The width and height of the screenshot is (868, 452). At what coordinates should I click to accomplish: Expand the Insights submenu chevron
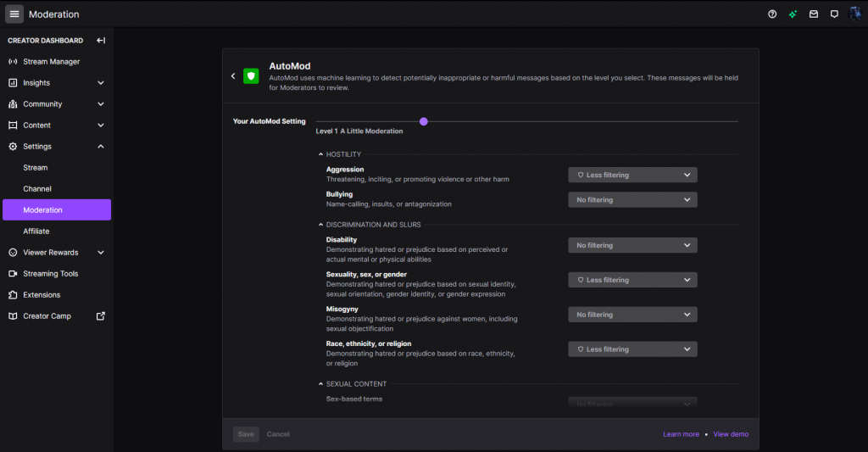pos(101,83)
